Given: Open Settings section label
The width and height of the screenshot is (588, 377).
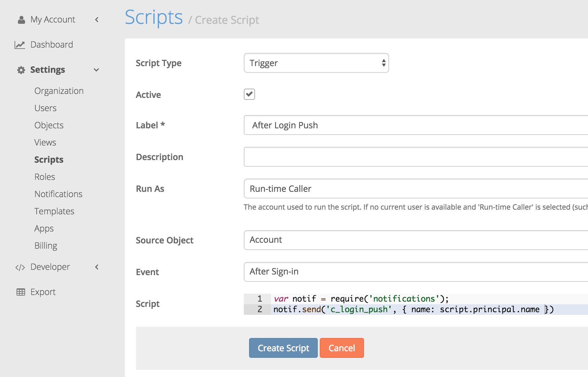Looking at the screenshot, I should 48,70.
